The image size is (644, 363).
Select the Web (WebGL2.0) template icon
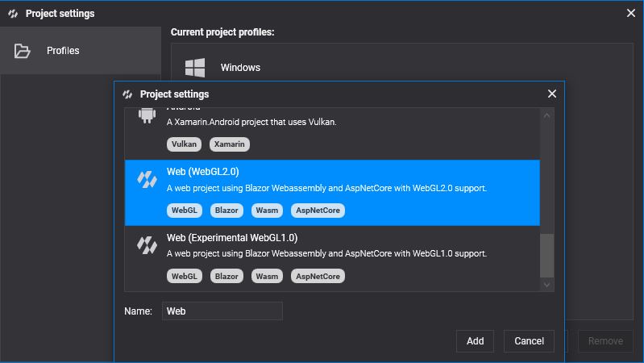147,180
